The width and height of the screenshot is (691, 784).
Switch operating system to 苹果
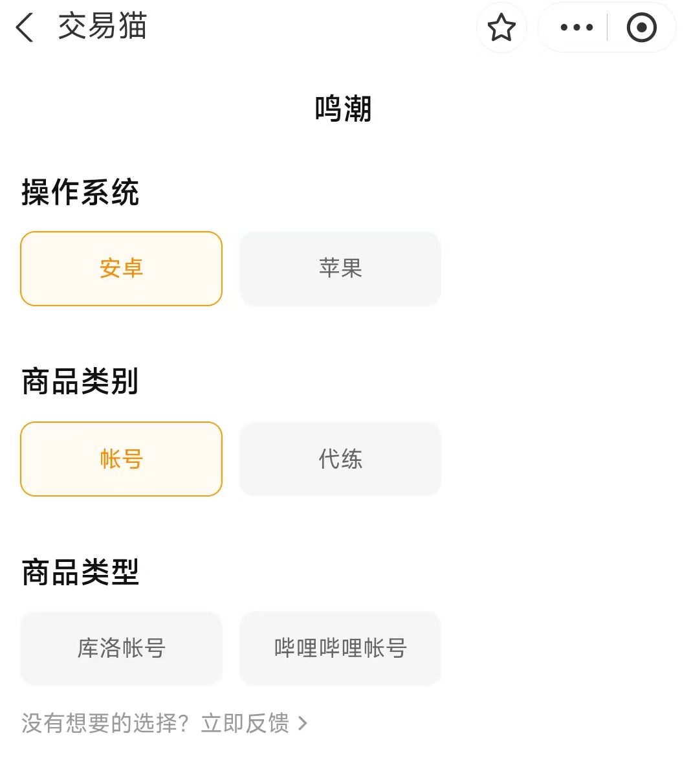tap(340, 269)
